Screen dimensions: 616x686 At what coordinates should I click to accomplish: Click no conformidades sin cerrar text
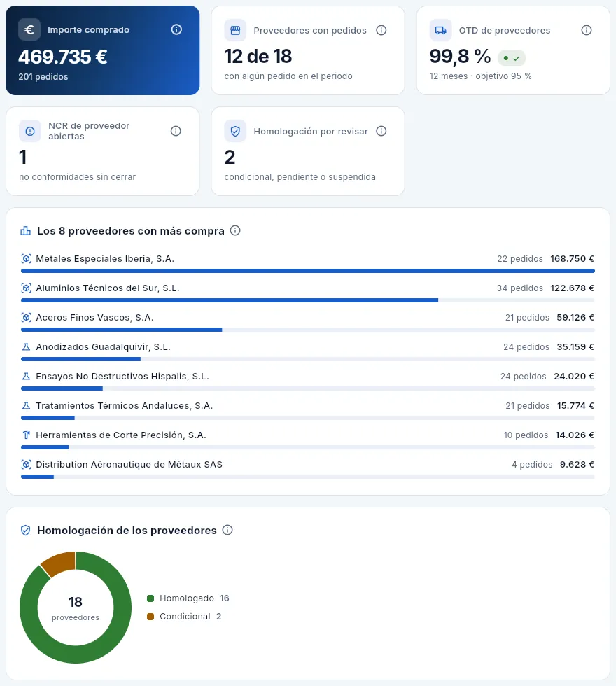pos(78,176)
